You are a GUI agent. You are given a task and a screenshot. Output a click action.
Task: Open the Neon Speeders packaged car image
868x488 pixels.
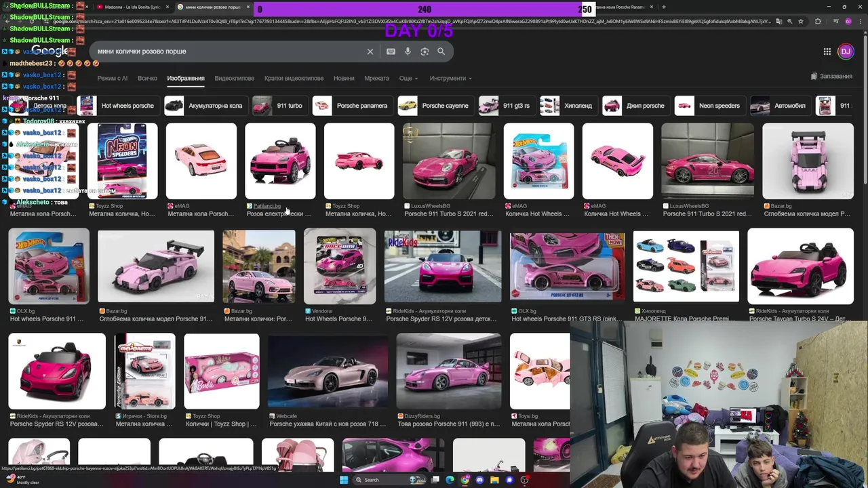click(x=122, y=161)
